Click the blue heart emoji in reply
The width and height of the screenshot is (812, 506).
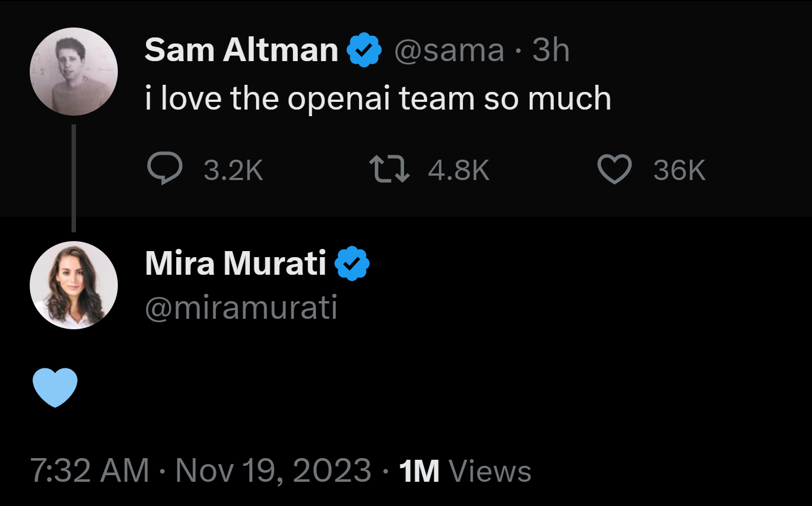(55, 387)
